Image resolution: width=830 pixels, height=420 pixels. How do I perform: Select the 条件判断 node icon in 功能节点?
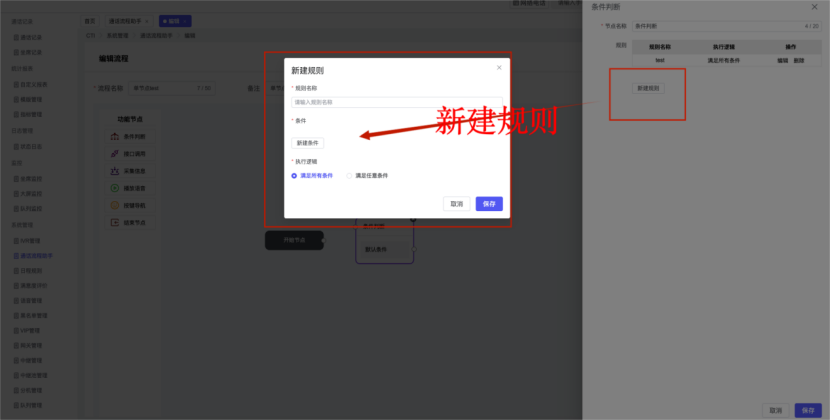coord(115,137)
